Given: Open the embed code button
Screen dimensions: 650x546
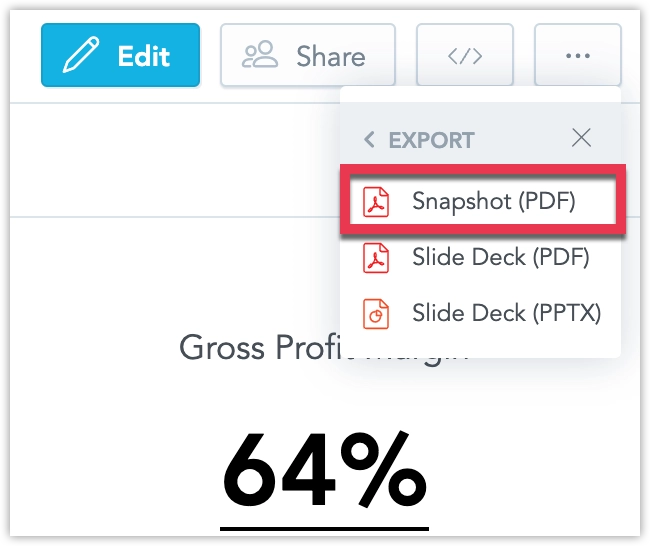Looking at the screenshot, I should tap(465, 55).
